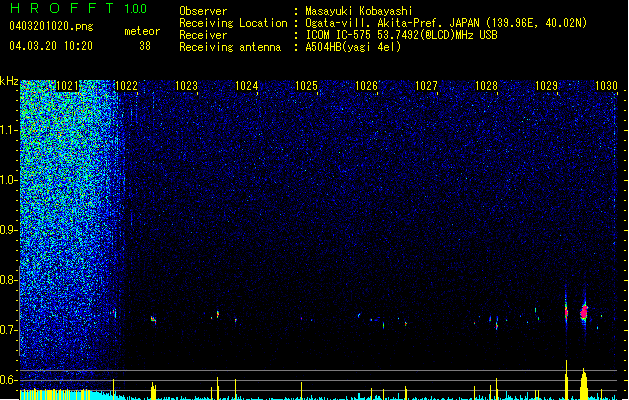The height and width of the screenshot is (400, 629).
Task: Click the 'Receiving antenna' field label
Action: (x=230, y=47)
